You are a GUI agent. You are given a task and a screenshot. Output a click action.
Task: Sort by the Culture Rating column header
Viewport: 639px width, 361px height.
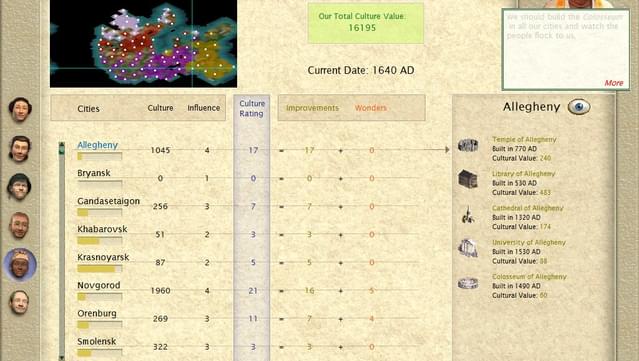pyautogui.click(x=252, y=108)
